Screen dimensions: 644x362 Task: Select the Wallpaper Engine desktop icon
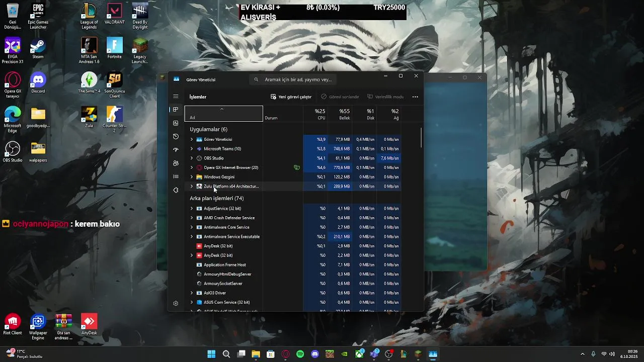click(38, 327)
